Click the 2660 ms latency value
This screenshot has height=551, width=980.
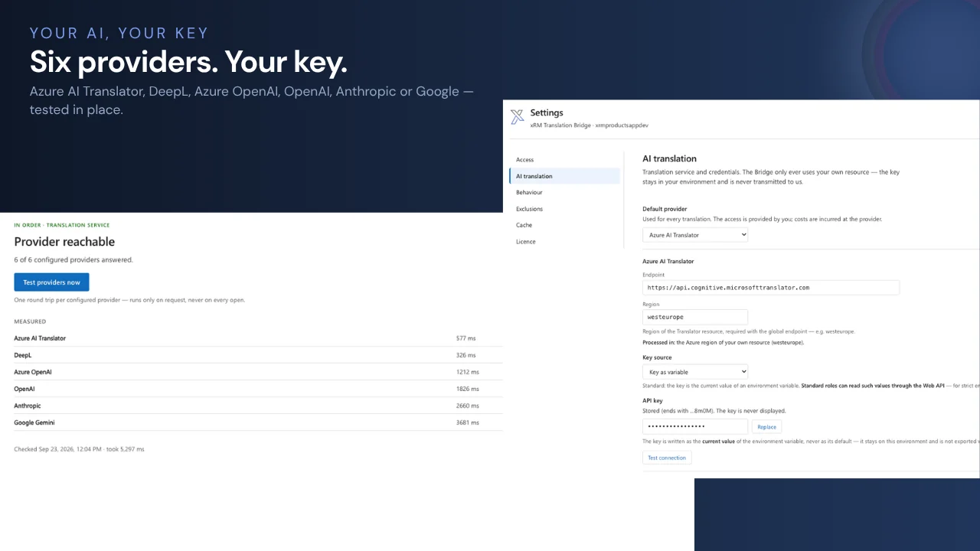click(468, 406)
